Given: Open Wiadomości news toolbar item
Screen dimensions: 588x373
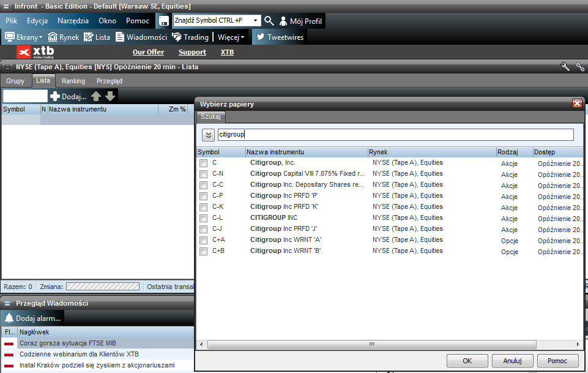Looking at the screenshot, I should click(x=141, y=37).
